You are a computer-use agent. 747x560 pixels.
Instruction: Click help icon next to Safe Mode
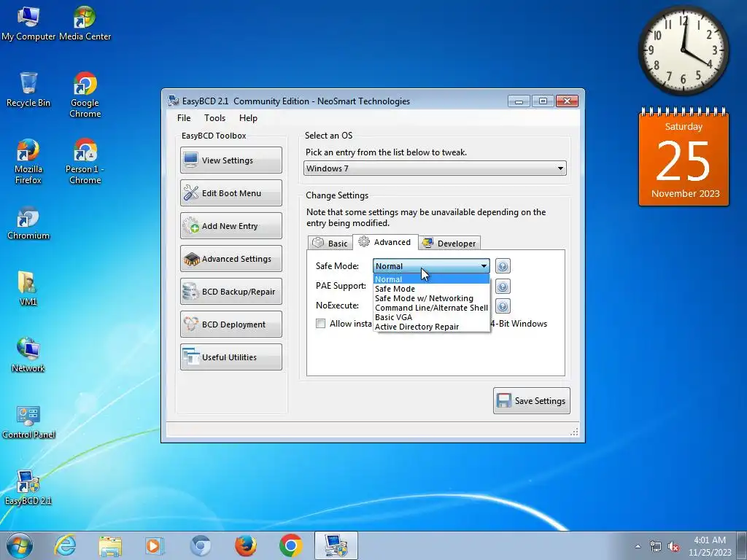503,265
